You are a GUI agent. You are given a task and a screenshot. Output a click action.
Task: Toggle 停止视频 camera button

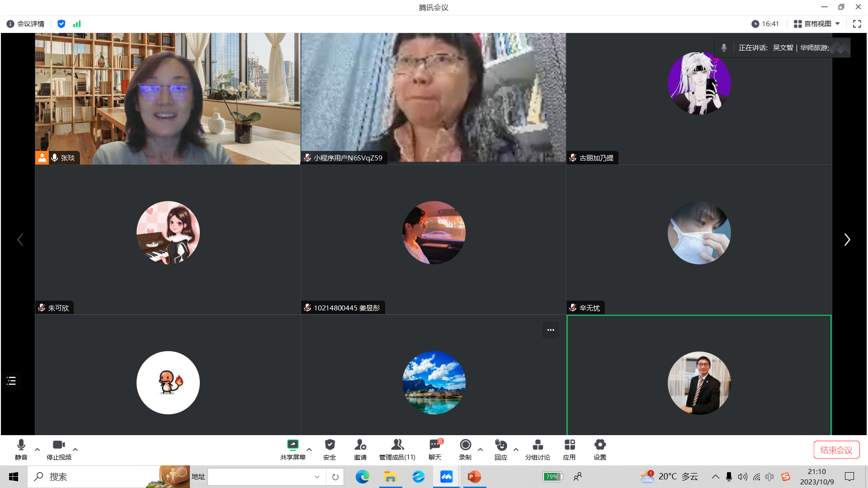[59, 445]
